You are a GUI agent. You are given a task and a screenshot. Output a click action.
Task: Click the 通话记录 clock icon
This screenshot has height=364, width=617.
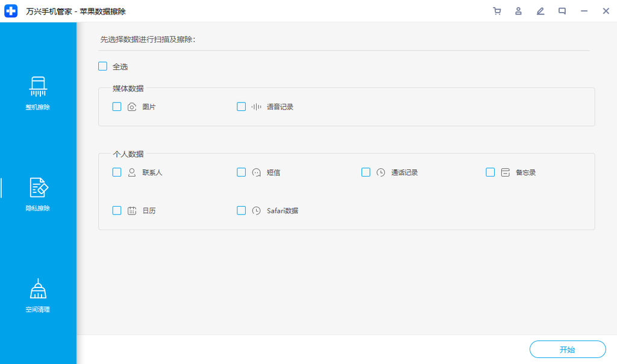tap(381, 172)
